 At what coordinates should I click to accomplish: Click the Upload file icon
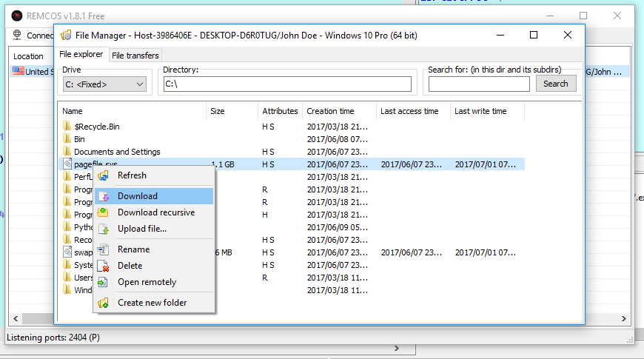(x=104, y=229)
